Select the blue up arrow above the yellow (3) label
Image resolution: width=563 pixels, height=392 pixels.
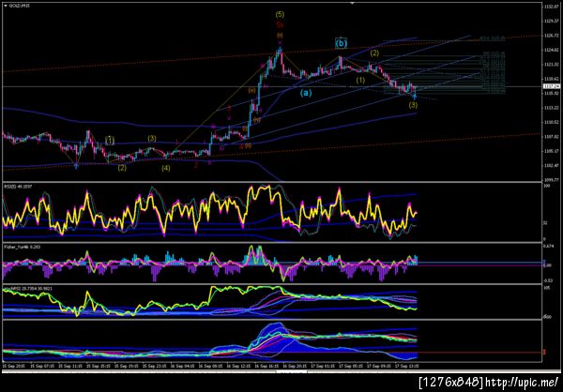[x=415, y=97]
